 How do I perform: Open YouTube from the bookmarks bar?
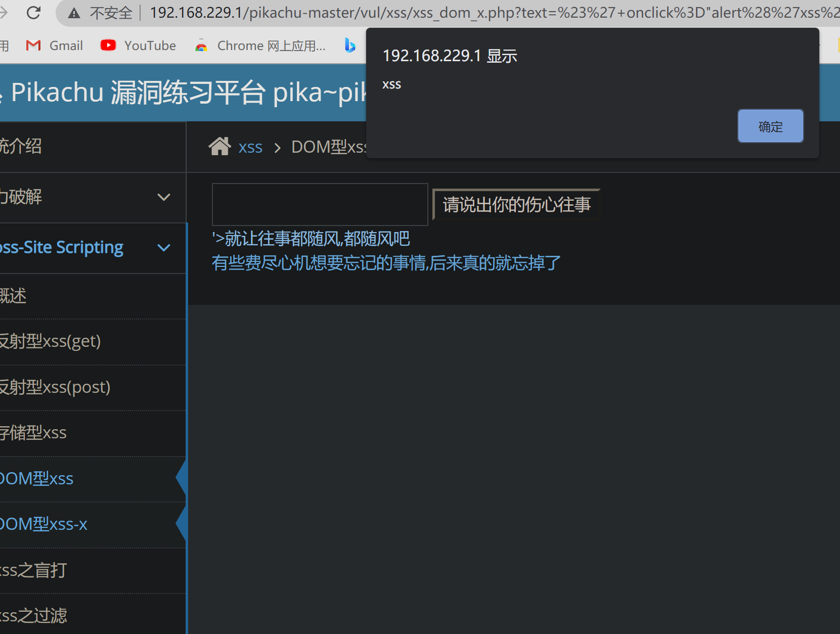(x=137, y=45)
